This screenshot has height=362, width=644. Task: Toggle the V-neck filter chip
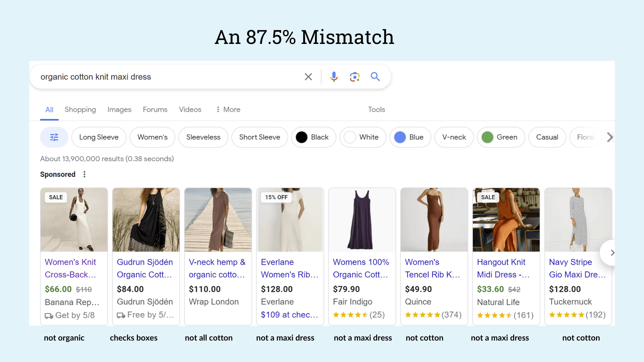click(x=454, y=137)
